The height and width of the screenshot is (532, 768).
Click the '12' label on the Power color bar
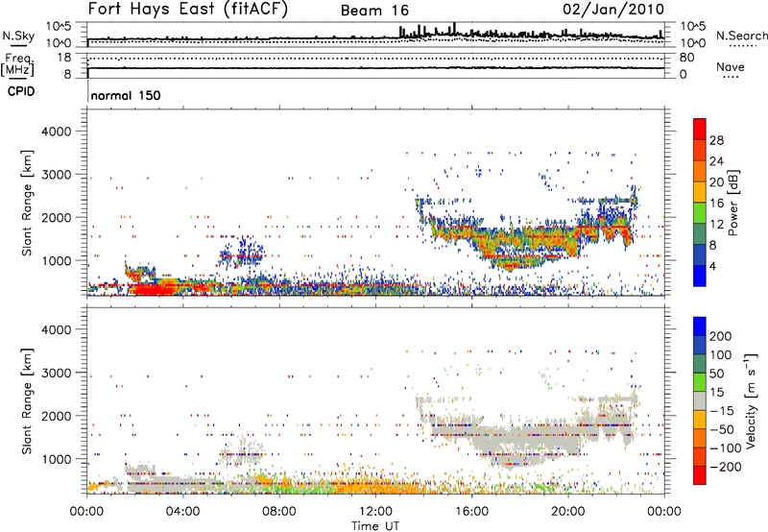(716, 225)
